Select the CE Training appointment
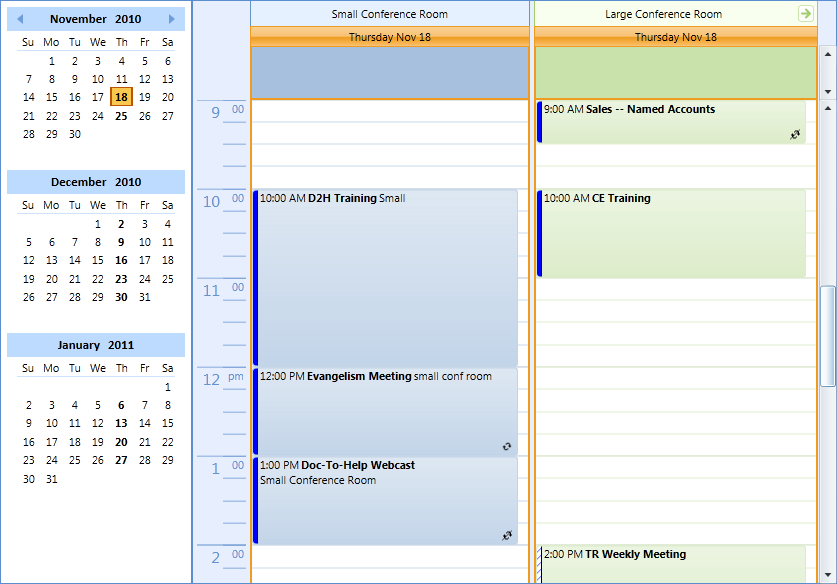 click(x=671, y=233)
